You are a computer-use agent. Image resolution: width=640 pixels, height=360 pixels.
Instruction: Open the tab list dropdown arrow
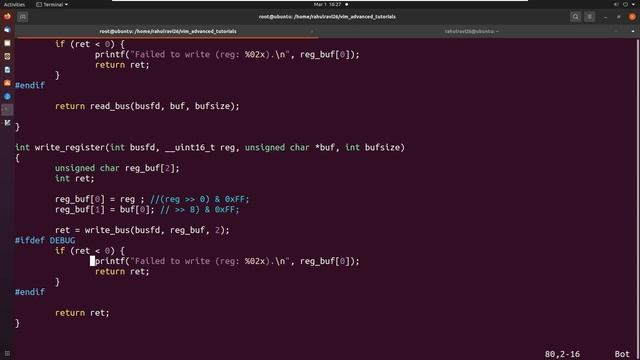(x=633, y=31)
